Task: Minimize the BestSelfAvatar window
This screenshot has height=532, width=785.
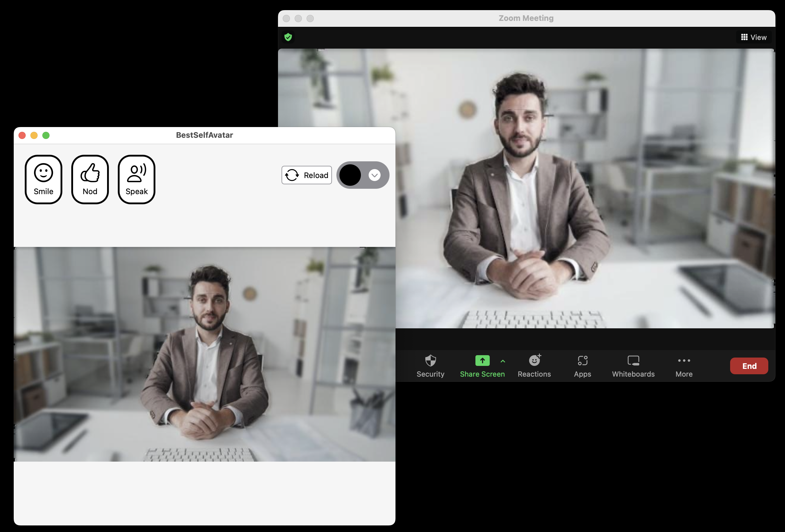Action: coord(34,135)
